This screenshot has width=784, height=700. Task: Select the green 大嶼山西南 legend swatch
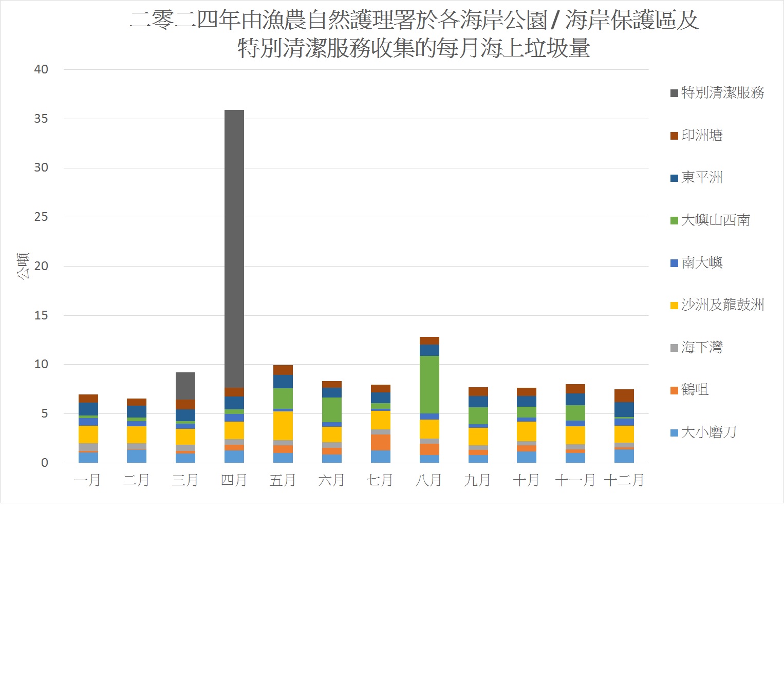(674, 221)
